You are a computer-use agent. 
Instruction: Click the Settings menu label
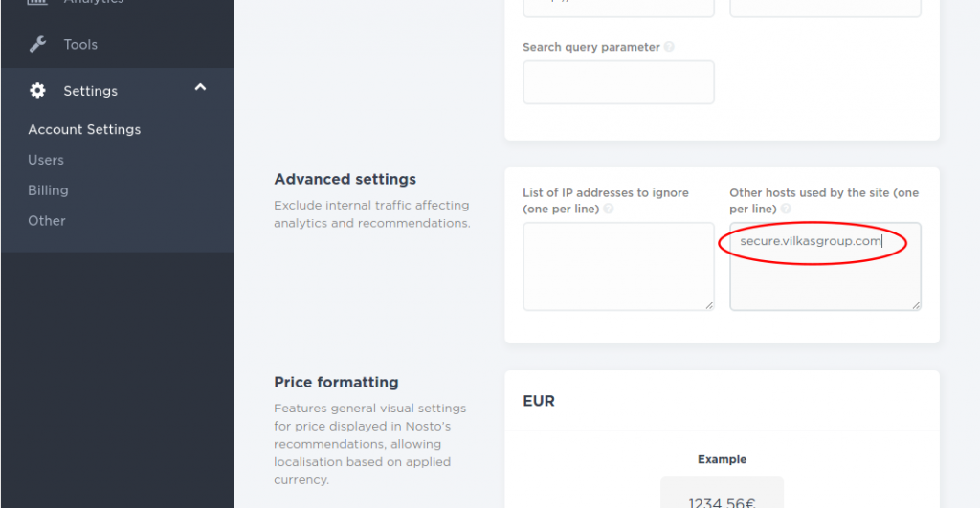(91, 91)
